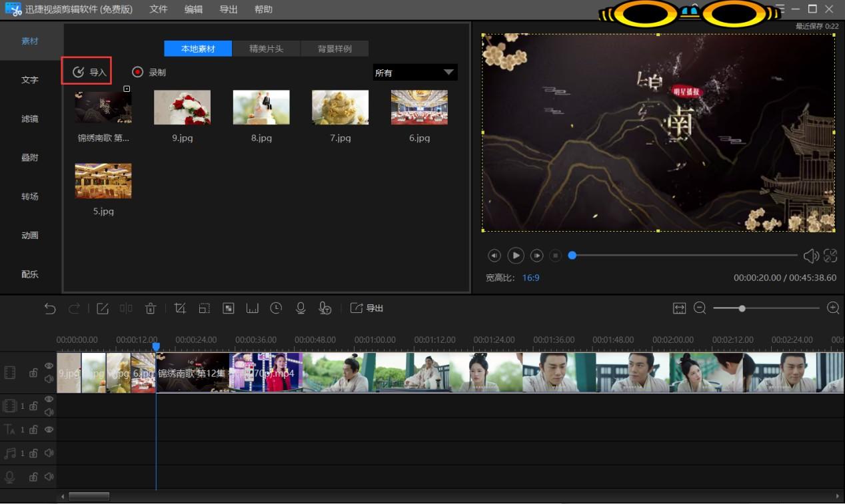
Task: Click the timeline zoom slider
Action: click(x=766, y=308)
